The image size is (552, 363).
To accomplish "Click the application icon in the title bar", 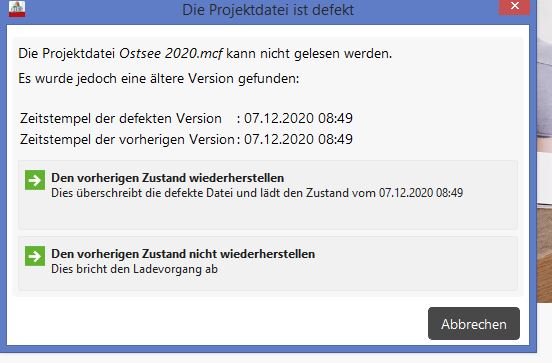I will pyautogui.click(x=17, y=9).
